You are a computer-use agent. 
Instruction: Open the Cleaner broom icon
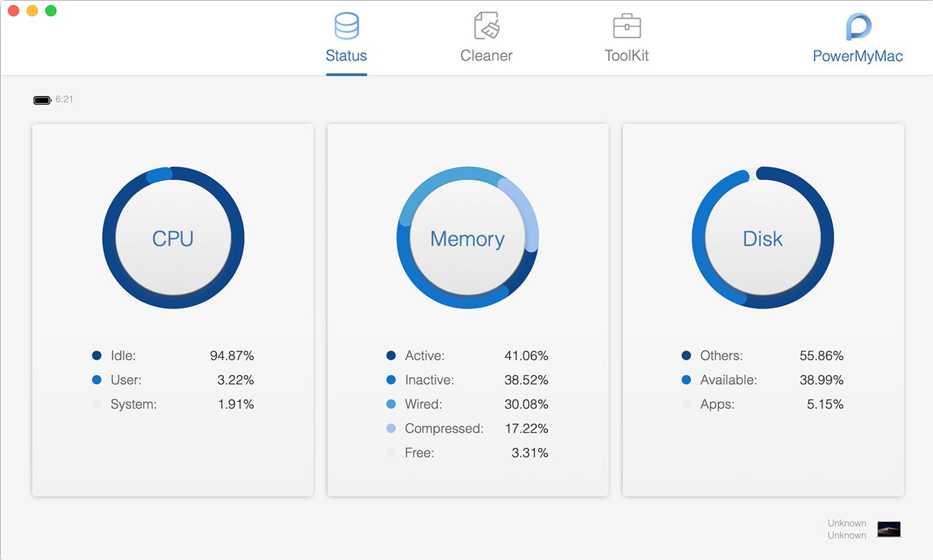(x=487, y=26)
